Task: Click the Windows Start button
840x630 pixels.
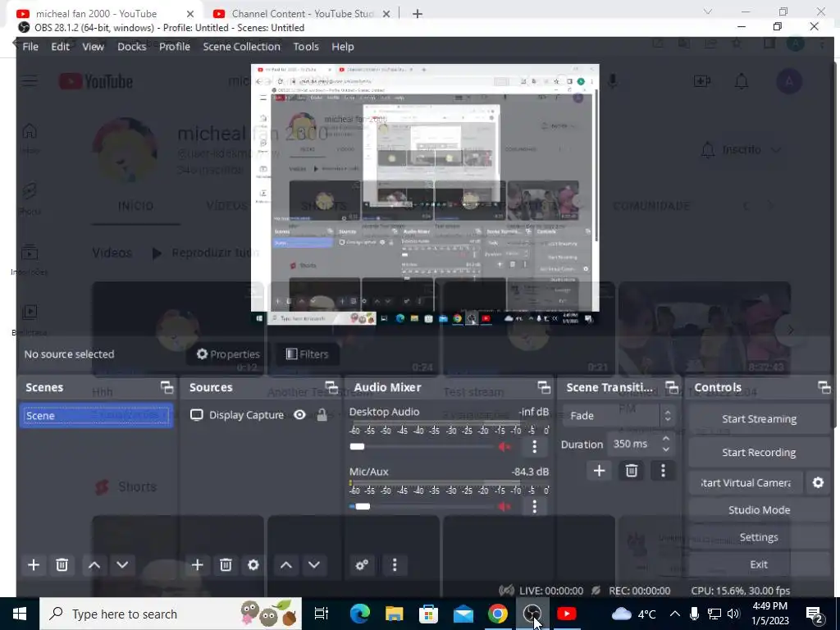Action: [x=20, y=614]
